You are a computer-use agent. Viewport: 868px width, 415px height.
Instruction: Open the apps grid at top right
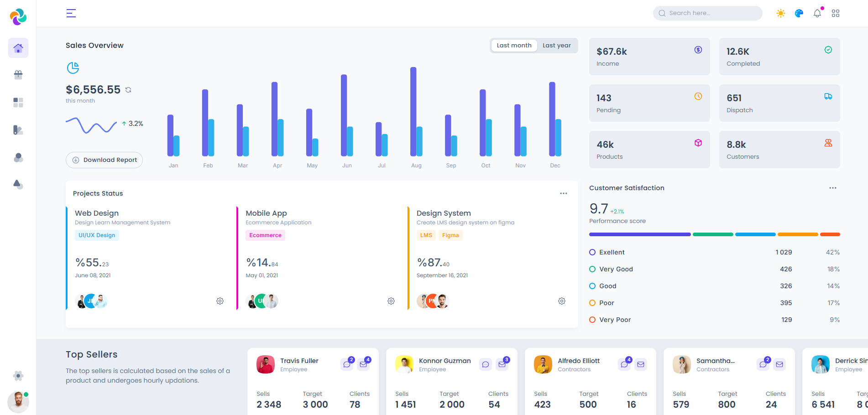836,13
